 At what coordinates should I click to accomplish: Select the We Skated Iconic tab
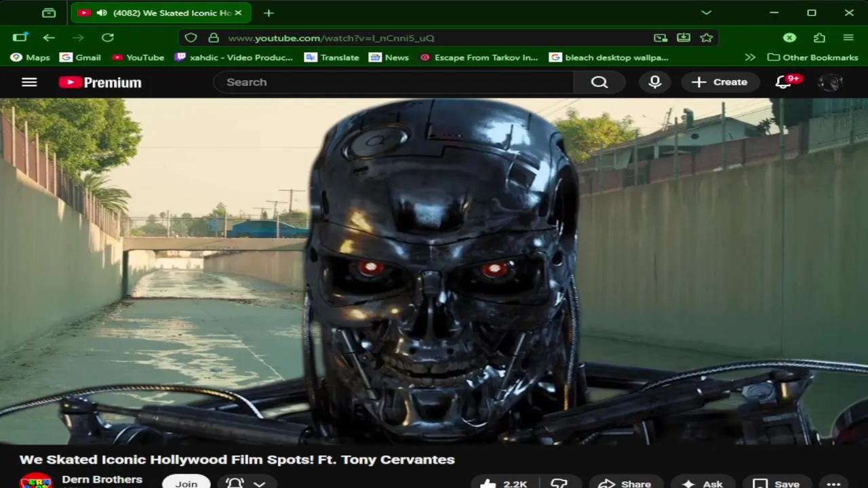tap(161, 13)
